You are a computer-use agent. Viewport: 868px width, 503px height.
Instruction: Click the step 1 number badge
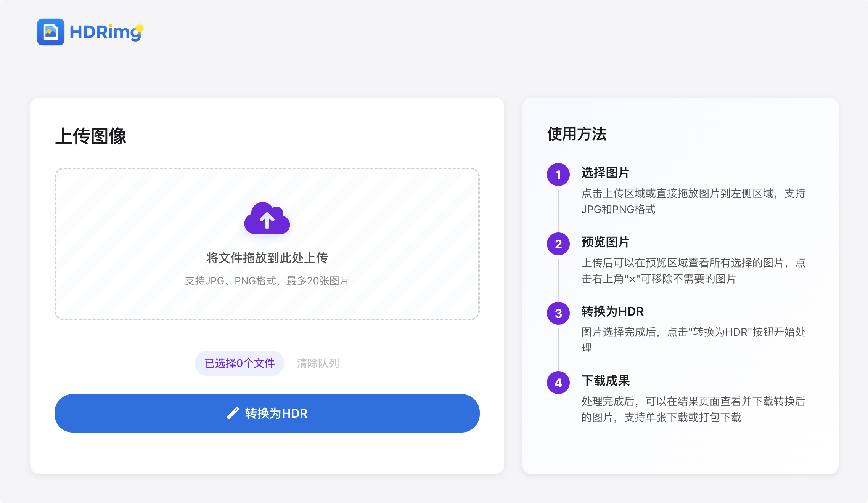pos(558,175)
